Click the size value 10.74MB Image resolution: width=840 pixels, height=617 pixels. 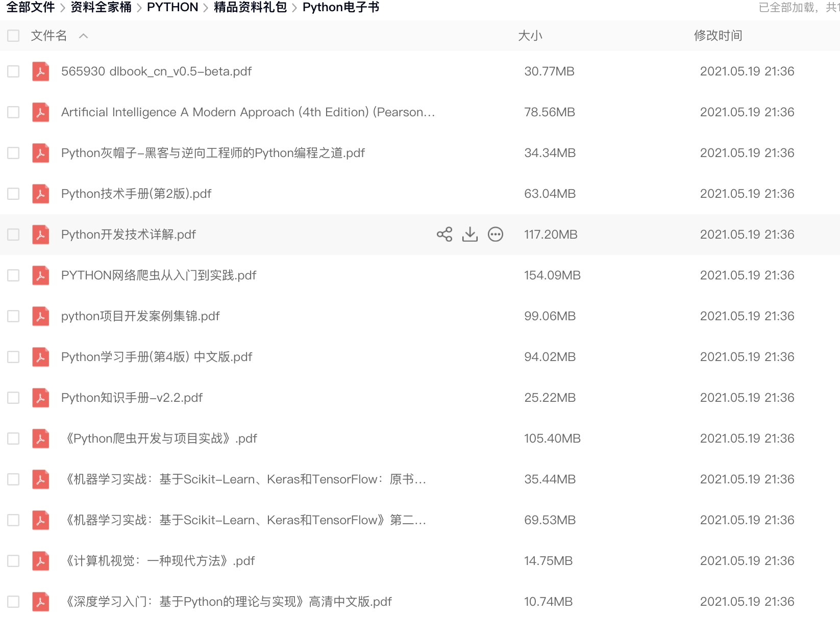(548, 602)
